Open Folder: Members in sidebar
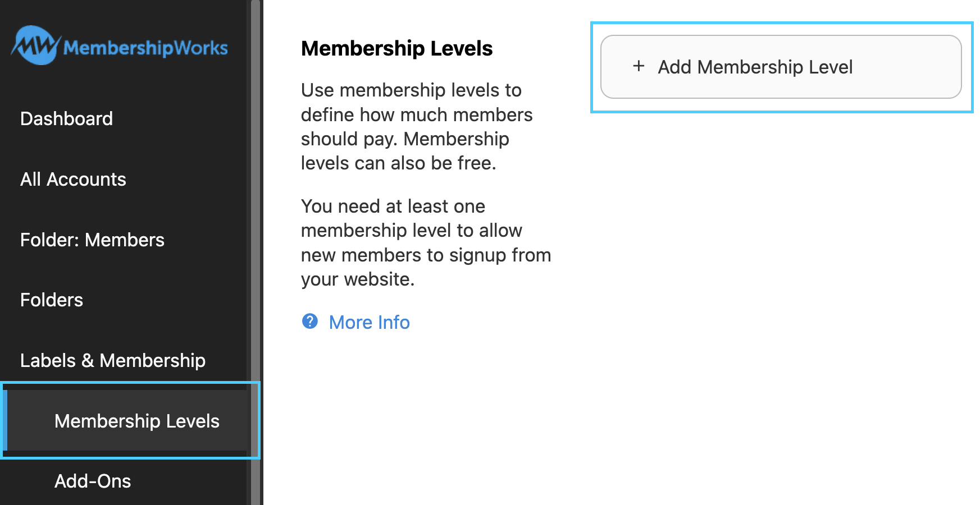980x505 pixels. pyautogui.click(x=92, y=240)
